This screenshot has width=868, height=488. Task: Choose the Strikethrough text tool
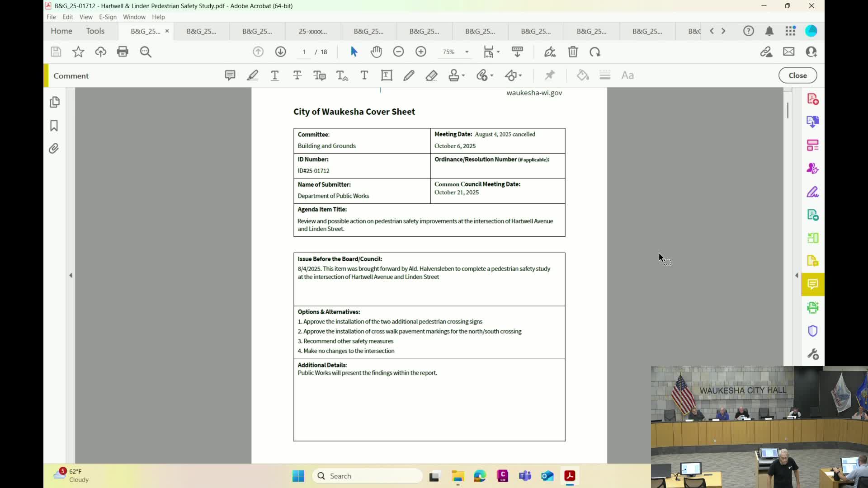click(x=297, y=75)
